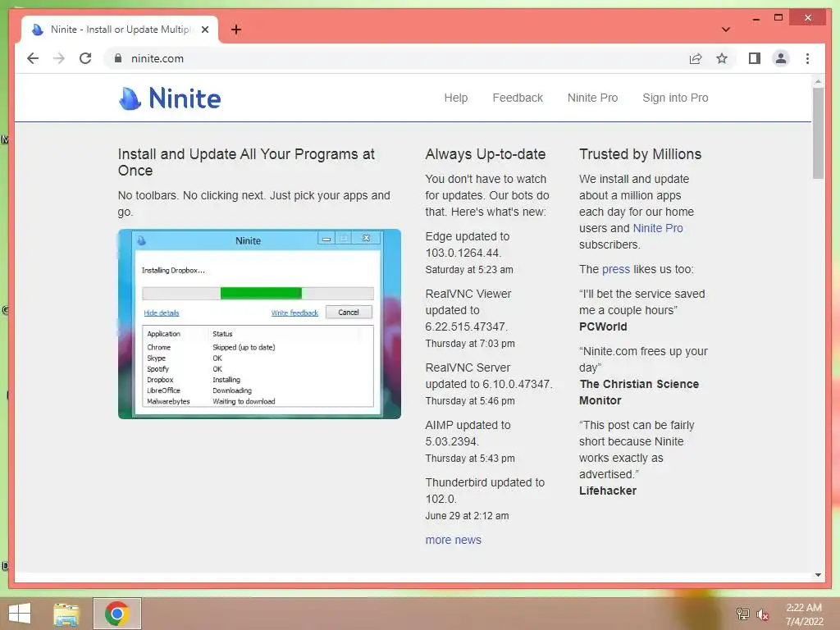The width and height of the screenshot is (840, 630).
Task: Open the Chrome profile avatar
Action: (x=781, y=58)
